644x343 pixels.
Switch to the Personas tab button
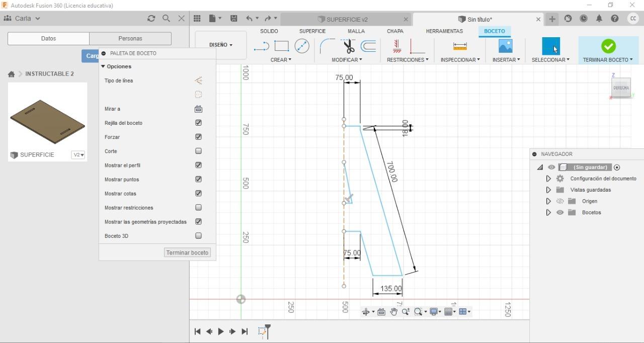[x=130, y=39]
